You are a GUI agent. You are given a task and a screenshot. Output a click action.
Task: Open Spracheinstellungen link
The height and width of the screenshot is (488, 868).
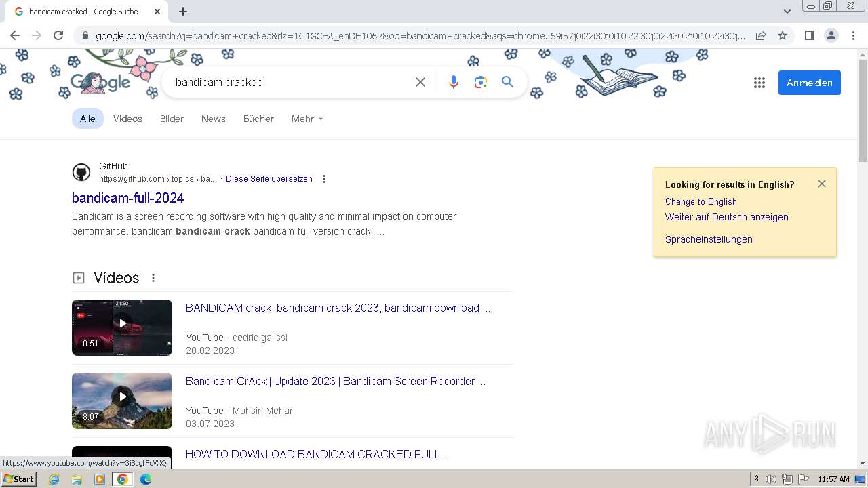point(709,239)
